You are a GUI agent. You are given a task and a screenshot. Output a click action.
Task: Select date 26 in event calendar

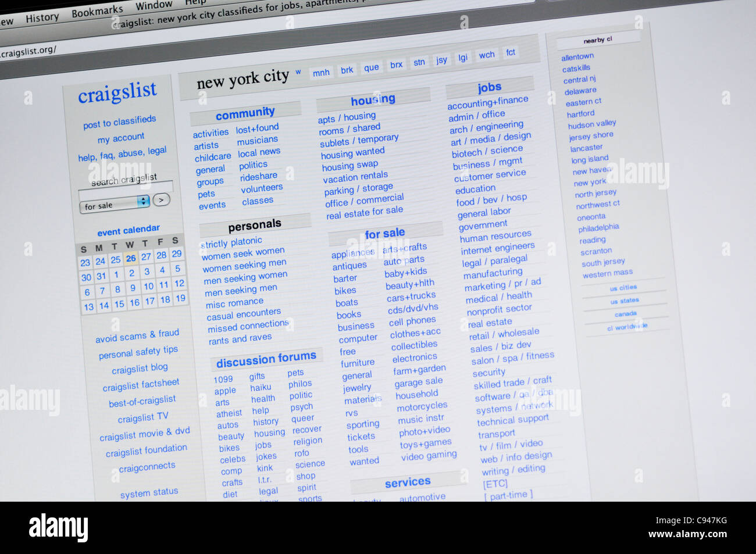(131, 258)
